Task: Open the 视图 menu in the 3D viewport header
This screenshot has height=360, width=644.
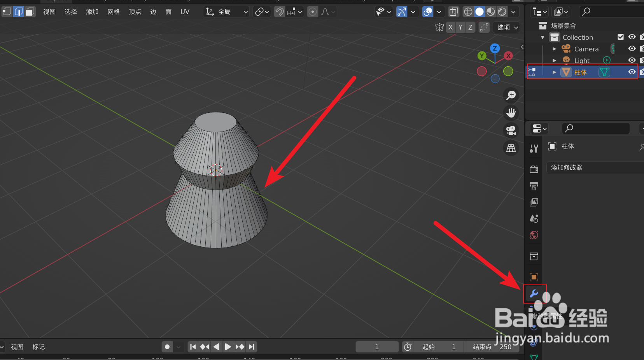Action: (x=49, y=12)
